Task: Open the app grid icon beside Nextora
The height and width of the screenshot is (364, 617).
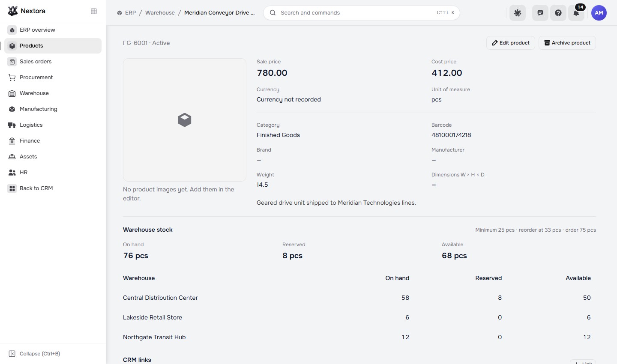Action: [94, 11]
